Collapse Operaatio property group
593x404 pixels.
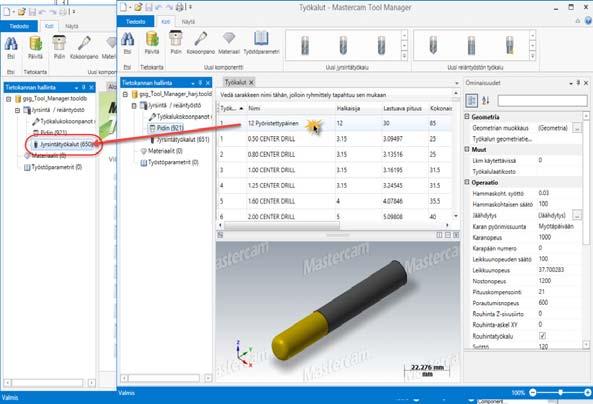[467, 182]
